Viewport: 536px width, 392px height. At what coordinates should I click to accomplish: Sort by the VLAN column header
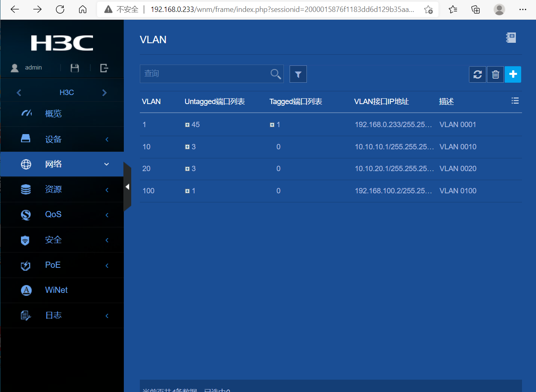151,102
